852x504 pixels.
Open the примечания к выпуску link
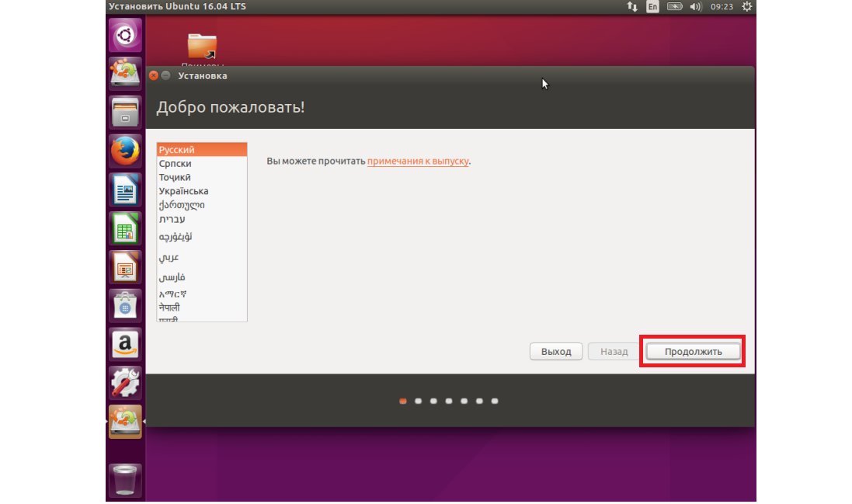point(418,162)
